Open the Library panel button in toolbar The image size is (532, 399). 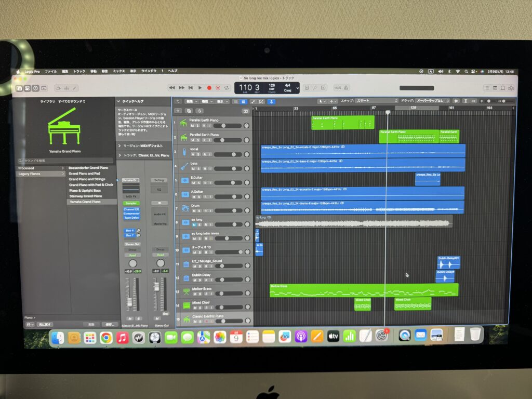tap(19, 88)
